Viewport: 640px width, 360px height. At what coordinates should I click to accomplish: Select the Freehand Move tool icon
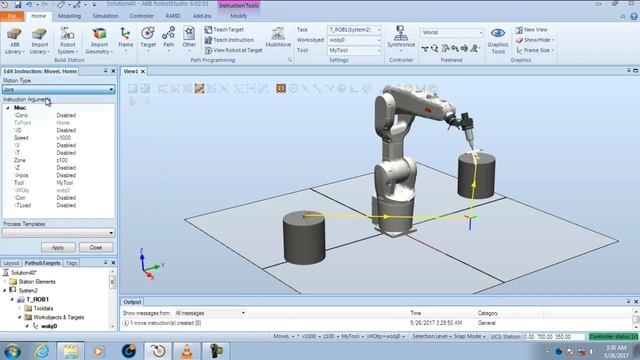coord(425,49)
